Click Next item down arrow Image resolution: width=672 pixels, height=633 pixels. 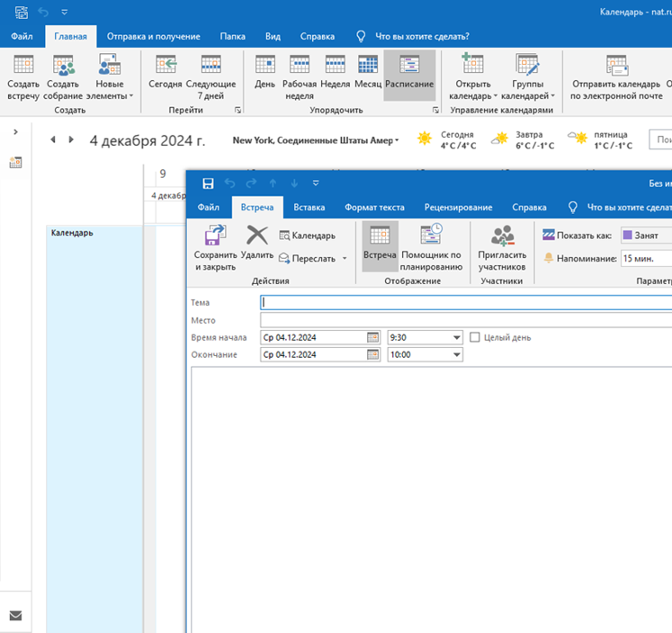coord(294,183)
